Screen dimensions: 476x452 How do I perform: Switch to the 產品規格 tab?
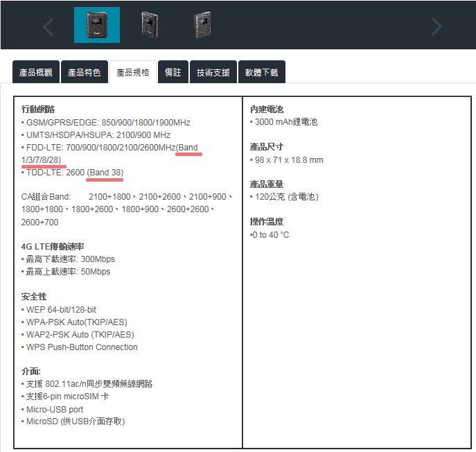(133, 72)
